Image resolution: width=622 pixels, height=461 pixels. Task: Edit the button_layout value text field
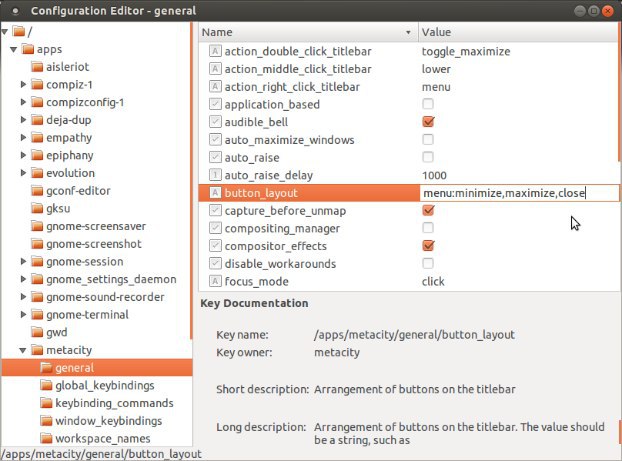519,193
